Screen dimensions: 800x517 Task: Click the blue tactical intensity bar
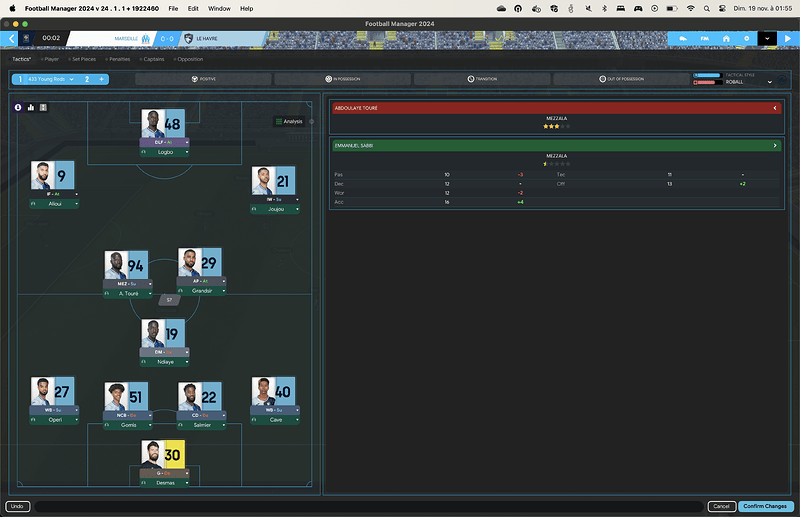[x=707, y=76]
